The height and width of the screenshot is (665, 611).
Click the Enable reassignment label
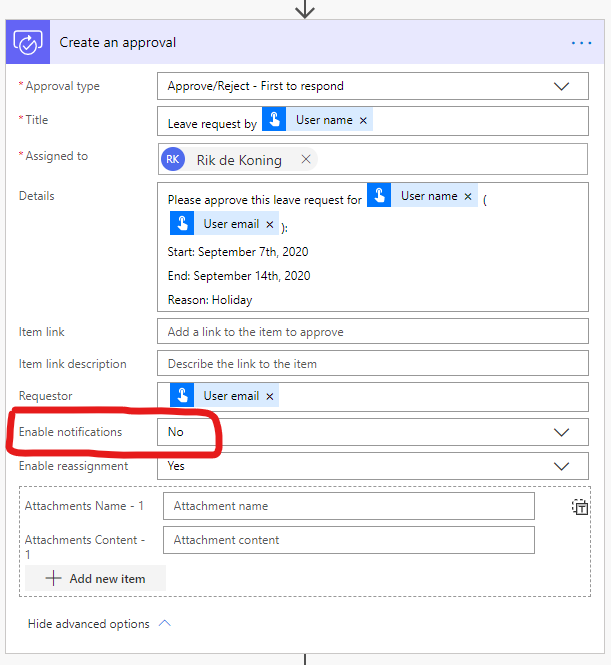tap(73, 466)
